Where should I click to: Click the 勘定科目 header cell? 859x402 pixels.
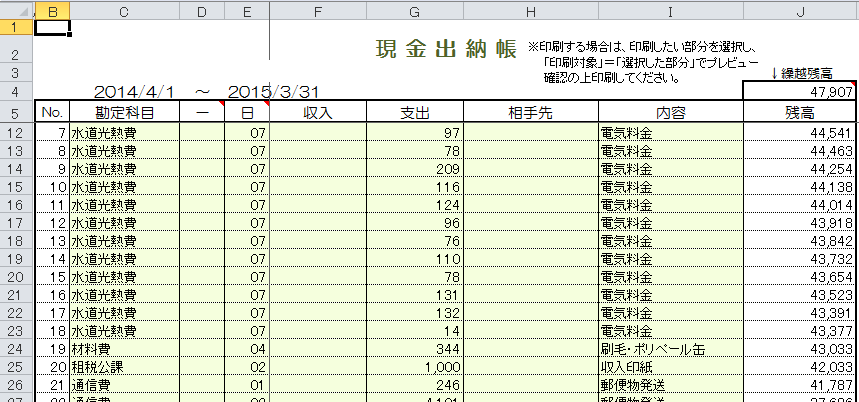[x=124, y=112]
